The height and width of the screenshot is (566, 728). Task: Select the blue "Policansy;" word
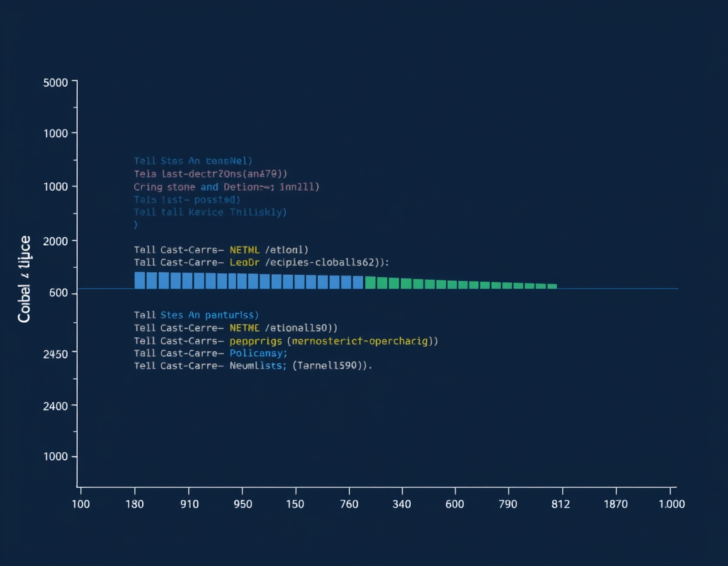(x=258, y=354)
